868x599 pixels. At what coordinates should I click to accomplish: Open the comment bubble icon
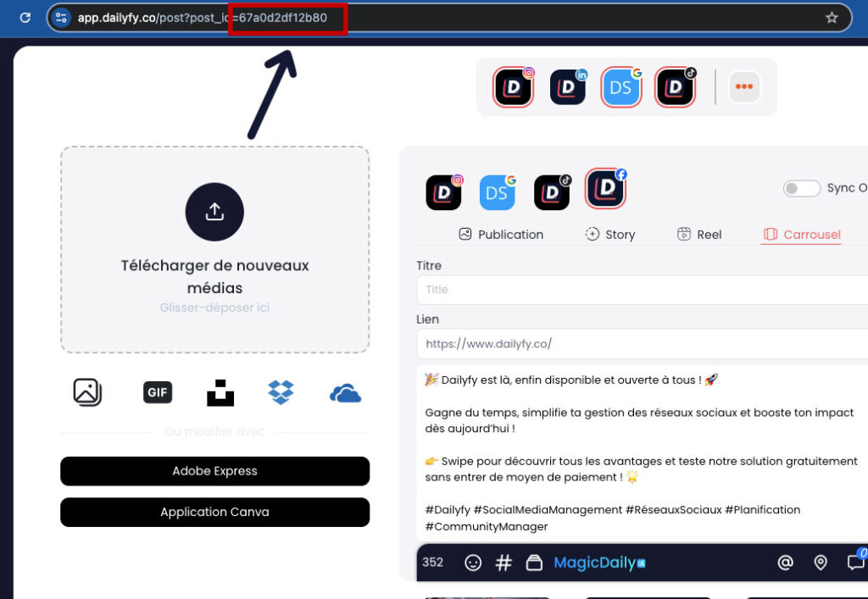pyautogui.click(x=855, y=563)
